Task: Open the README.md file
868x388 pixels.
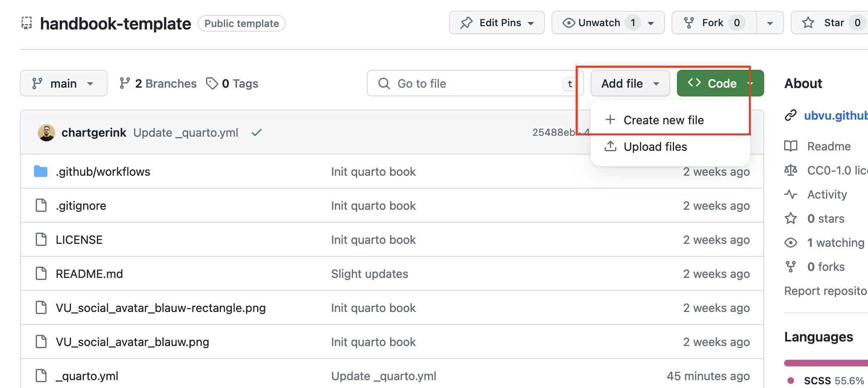Action: (89, 274)
